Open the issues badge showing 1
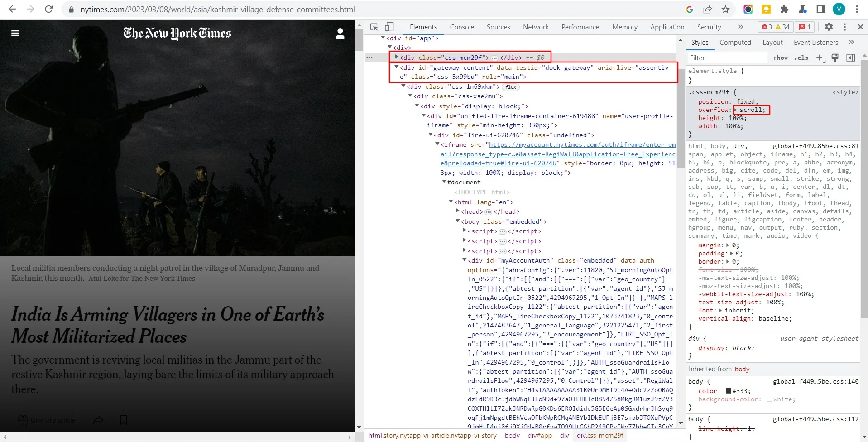Screen dimensions: 868x442 805,27
